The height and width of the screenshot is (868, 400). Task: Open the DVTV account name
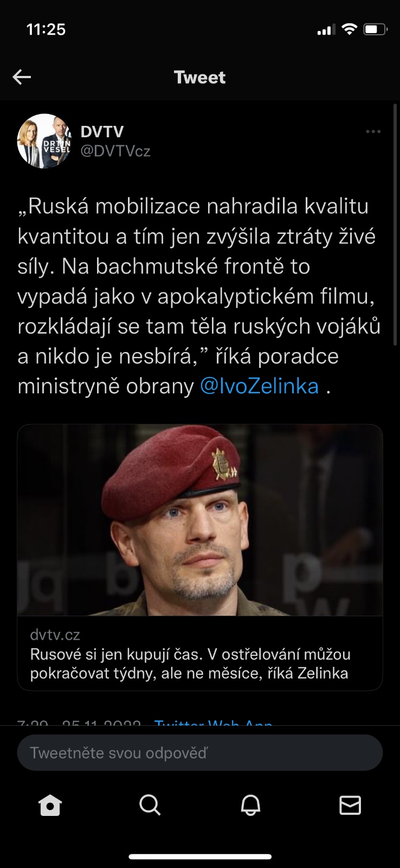pos(102,131)
